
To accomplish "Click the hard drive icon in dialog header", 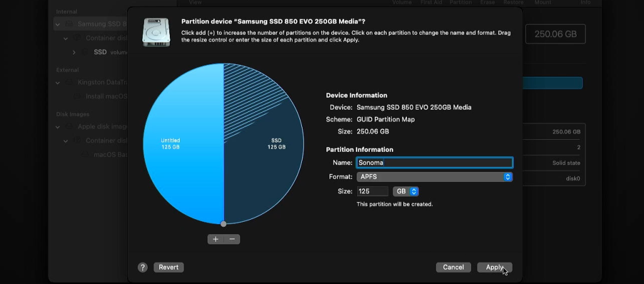I will pyautogui.click(x=156, y=33).
